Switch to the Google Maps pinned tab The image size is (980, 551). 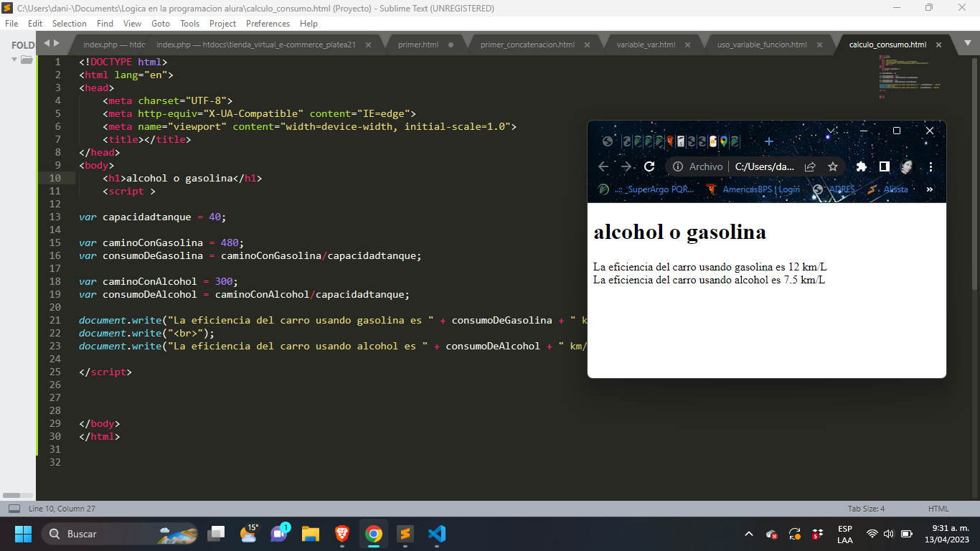(x=724, y=141)
